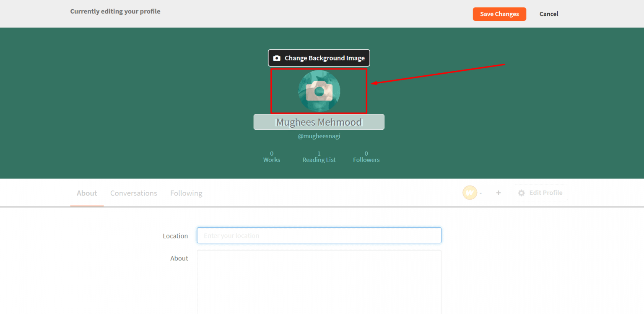The width and height of the screenshot is (644, 314).
Task: Click the Mughees Mehmood name field
Action: [319, 122]
